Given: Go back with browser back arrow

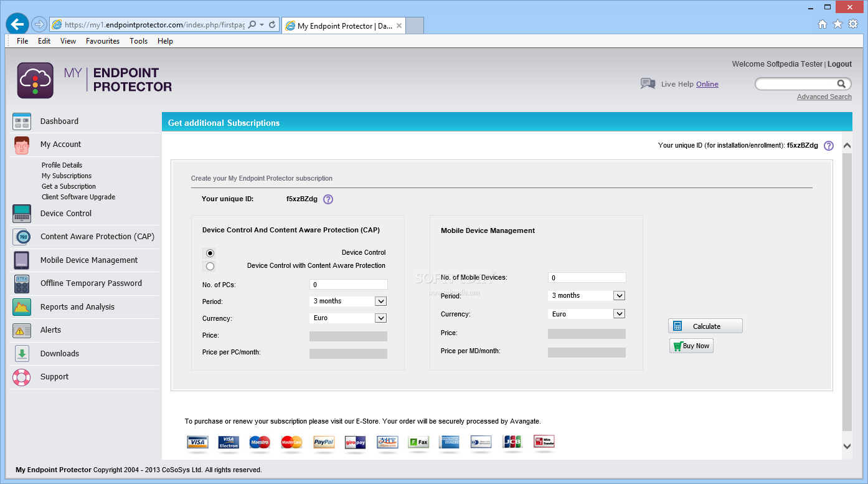Looking at the screenshot, I should pyautogui.click(x=17, y=24).
